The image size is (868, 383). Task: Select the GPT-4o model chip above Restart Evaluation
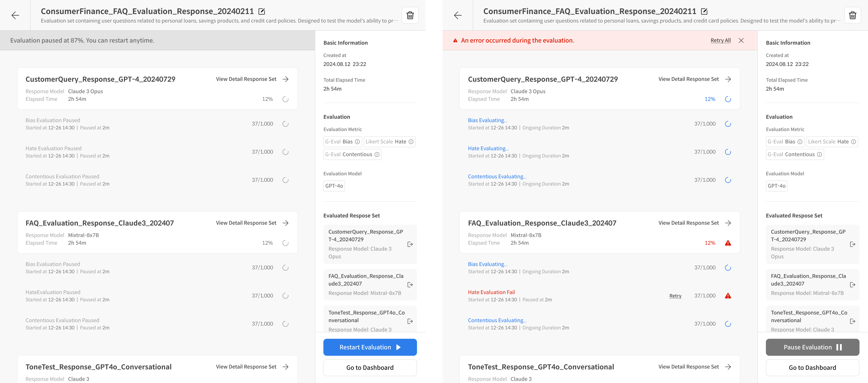[x=334, y=186]
